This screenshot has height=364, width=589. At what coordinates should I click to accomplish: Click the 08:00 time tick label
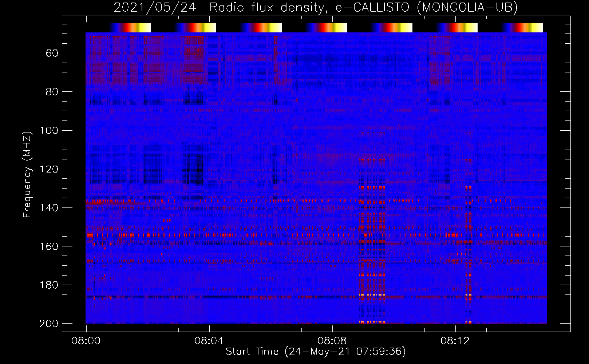[x=86, y=341]
